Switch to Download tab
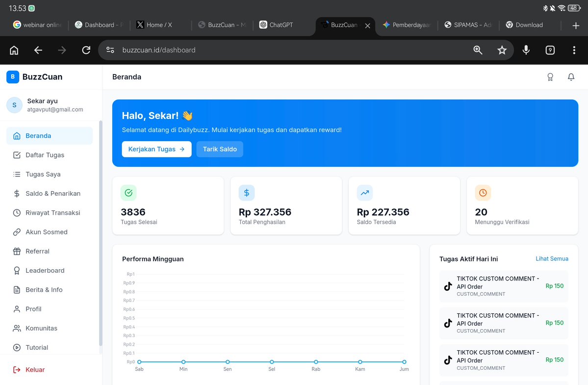The height and width of the screenshot is (385, 588). click(530, 25)
